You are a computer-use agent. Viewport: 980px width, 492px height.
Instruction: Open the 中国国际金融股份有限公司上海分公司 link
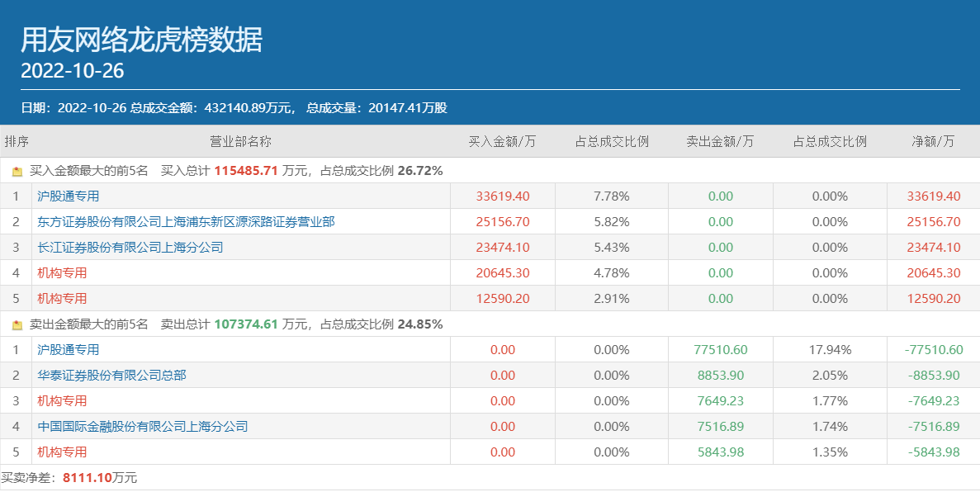142,427
